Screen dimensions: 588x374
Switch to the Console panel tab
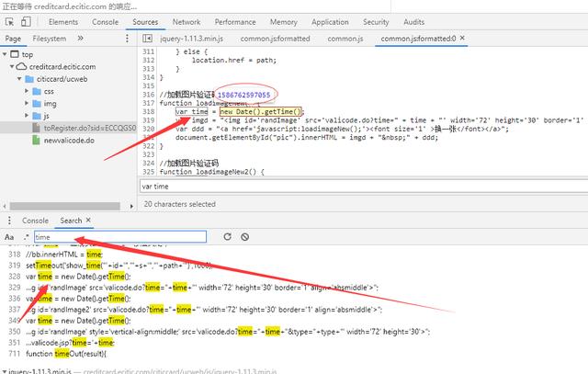pos(106,22)
